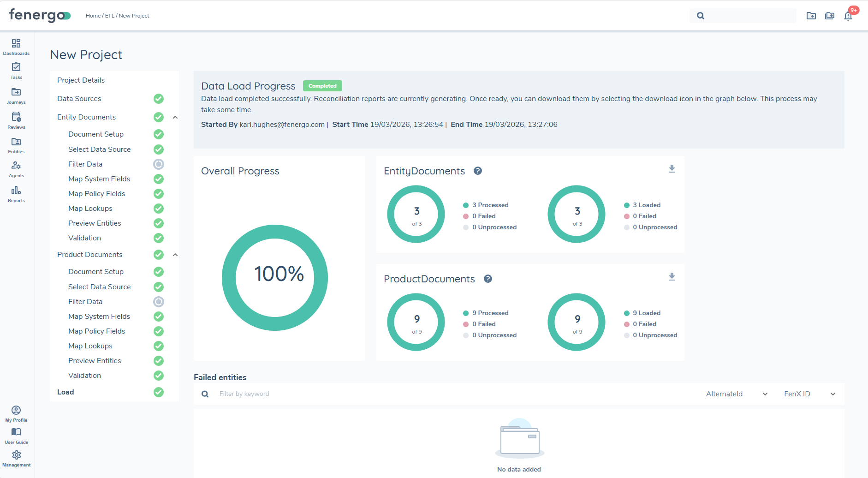Select the Preview Entities step under Product Documents
This screenshot has height=478, width=868.
pyautogui.click(x=95, y=360)
